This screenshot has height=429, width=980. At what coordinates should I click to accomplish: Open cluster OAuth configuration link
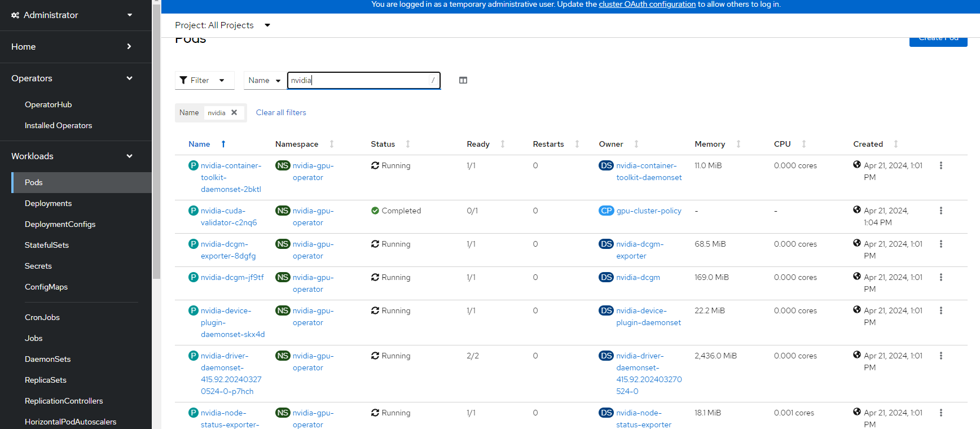click(x=647, y=5)
